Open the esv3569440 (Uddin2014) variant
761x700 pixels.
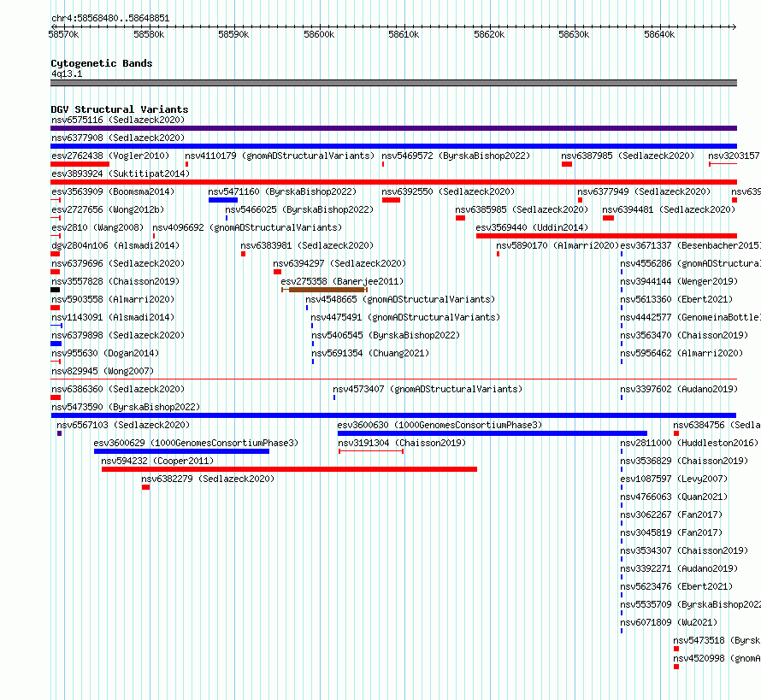[x=532, y=227]
